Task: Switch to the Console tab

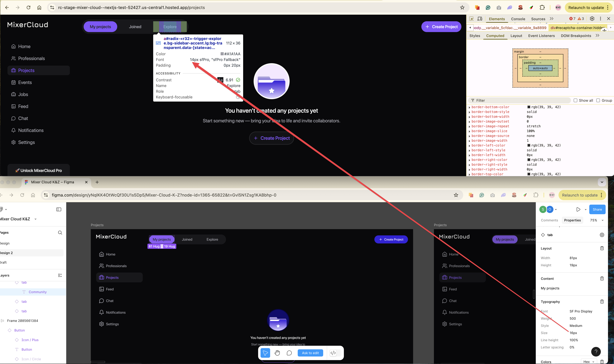Action: click(x=518, y=19)
